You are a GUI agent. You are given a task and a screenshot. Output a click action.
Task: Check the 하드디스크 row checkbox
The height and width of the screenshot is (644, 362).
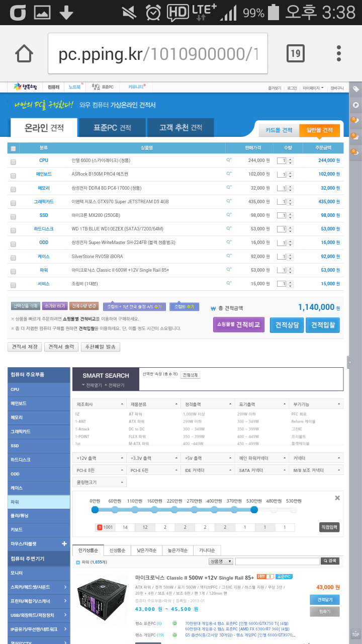13,230
